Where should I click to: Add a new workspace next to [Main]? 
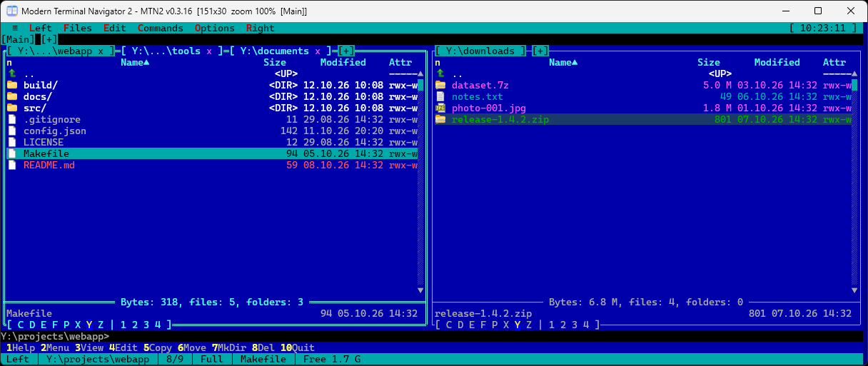(49, 39)
